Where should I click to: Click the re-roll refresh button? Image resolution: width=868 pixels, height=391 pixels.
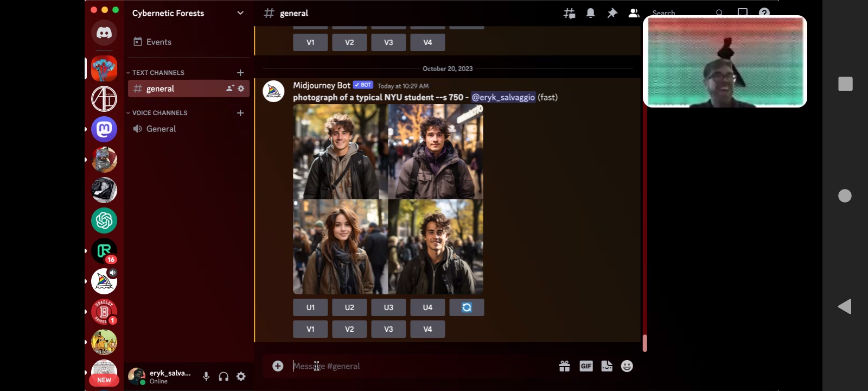click(x=467, y=307)
